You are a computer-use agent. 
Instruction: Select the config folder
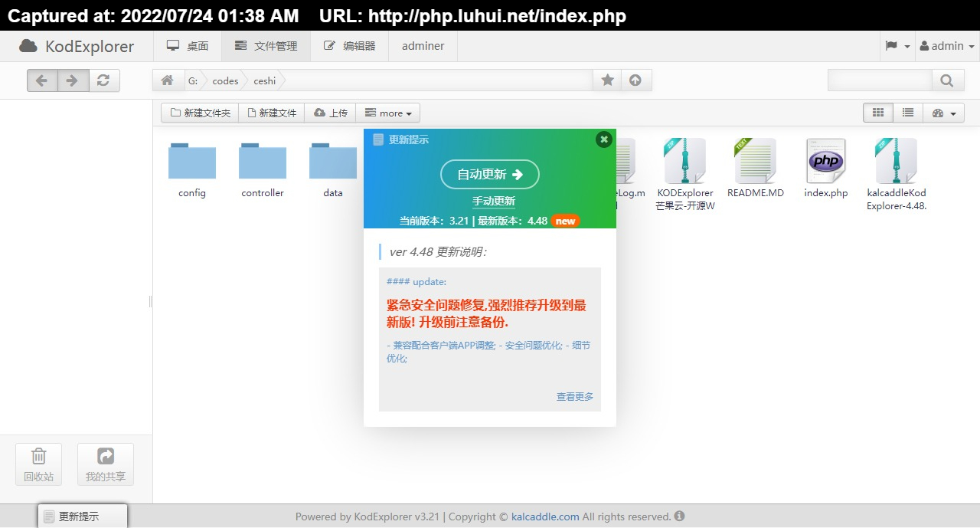point(192,169)
